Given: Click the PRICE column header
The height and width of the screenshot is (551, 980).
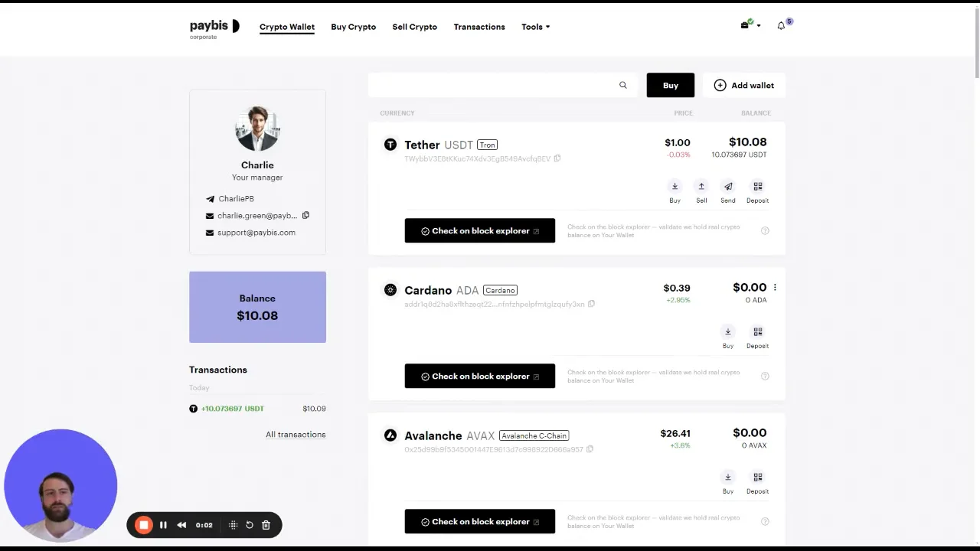Looking at the screenshot, I should 683,113.
